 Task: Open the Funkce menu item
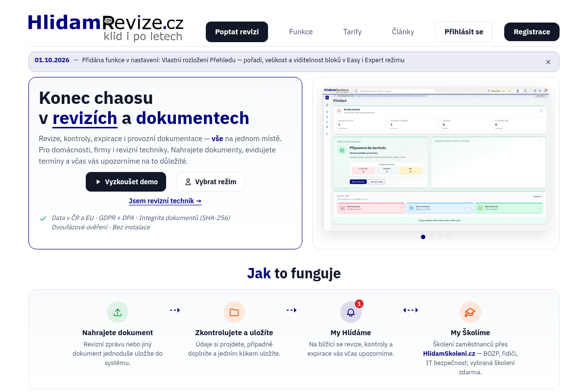[301, 32]
